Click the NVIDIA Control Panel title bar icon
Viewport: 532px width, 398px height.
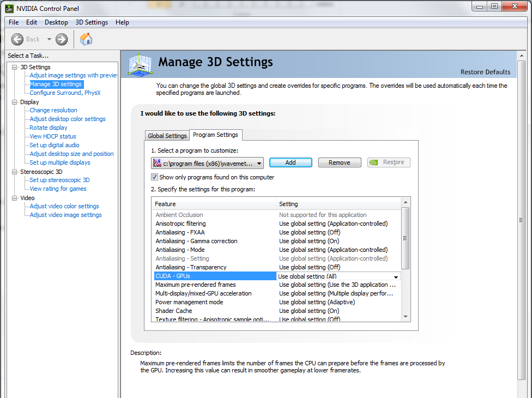(x=9, y=8)
